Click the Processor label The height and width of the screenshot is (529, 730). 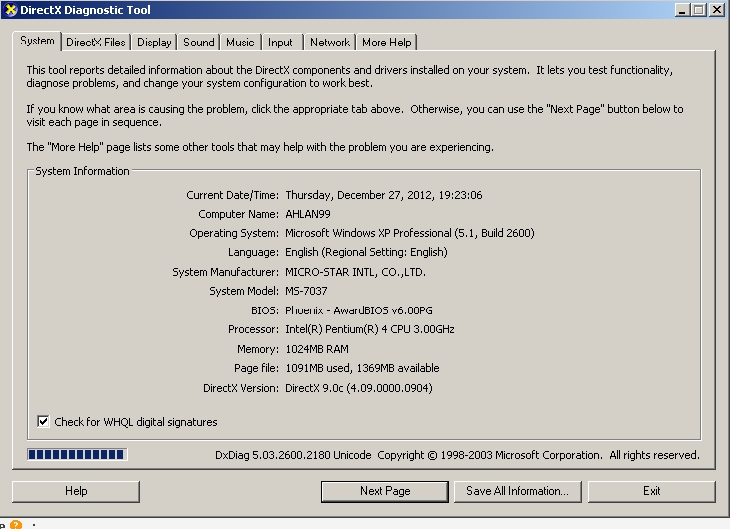click(253, 329)
